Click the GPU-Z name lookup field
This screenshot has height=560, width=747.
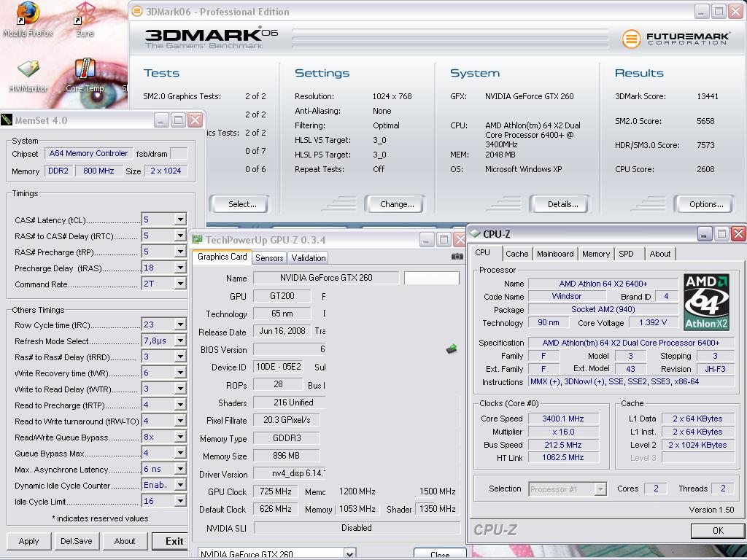(x=432, y=278)
